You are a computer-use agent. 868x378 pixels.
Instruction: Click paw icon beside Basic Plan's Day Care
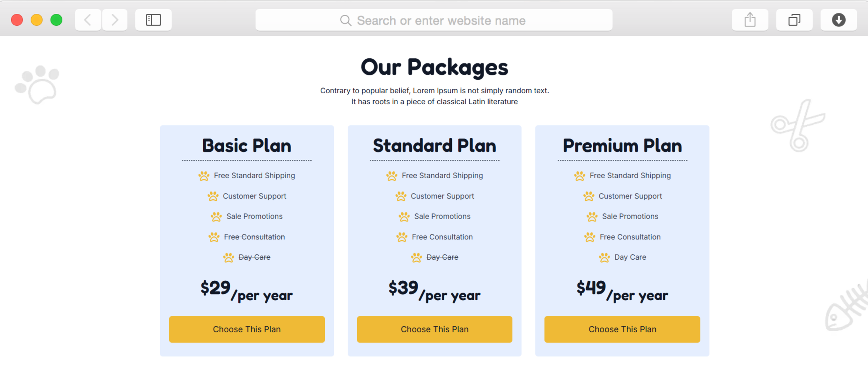click(x=229, y=258)
